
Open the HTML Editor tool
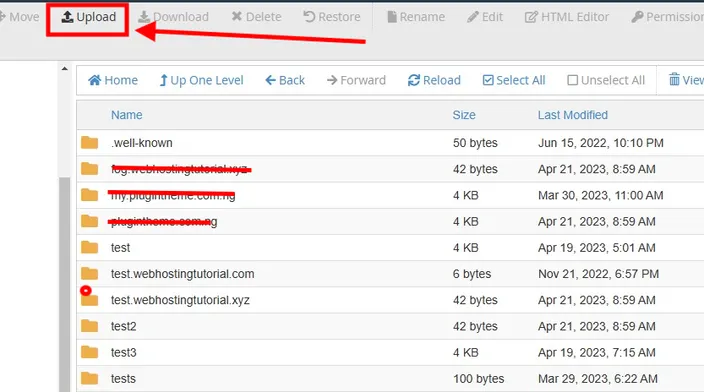click(567, 17)
